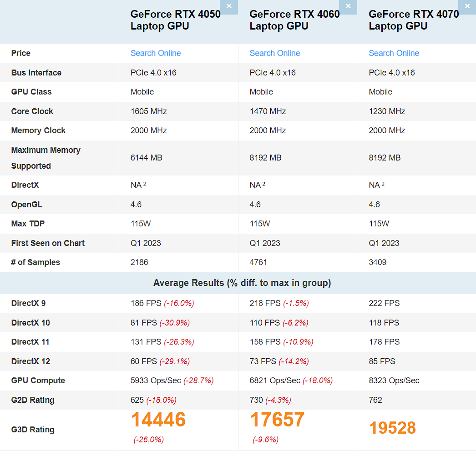Open Search Online link for RTX 4070

394,53
